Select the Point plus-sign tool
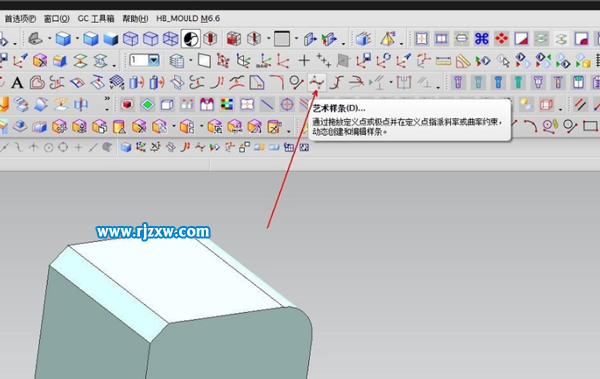This screenshot has width=600, height=379. pos(304,60)
